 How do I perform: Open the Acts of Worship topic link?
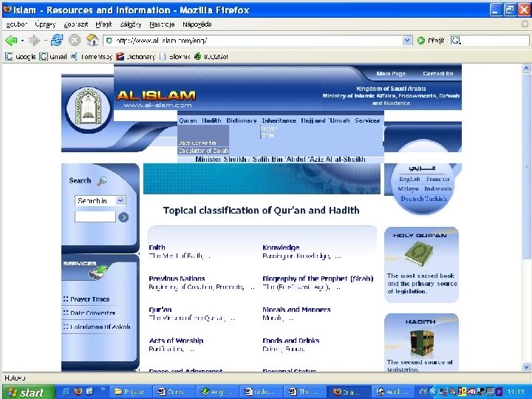(176, 341)
